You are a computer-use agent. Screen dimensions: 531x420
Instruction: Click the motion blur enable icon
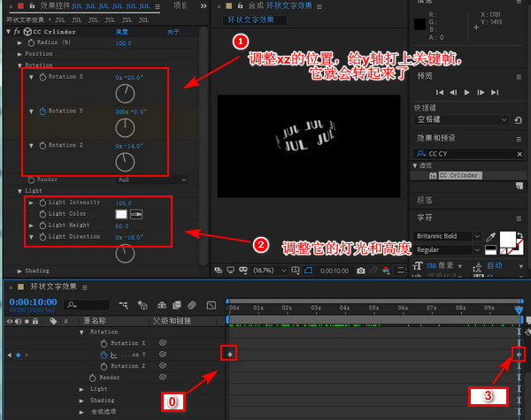click(x=192, y=305)
